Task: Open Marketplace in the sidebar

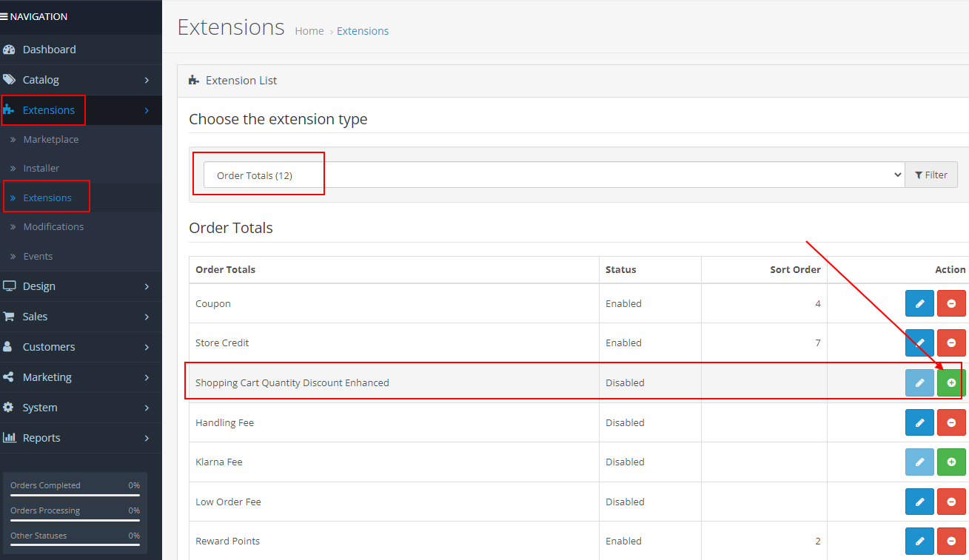Action: click(x=50, y=139)
